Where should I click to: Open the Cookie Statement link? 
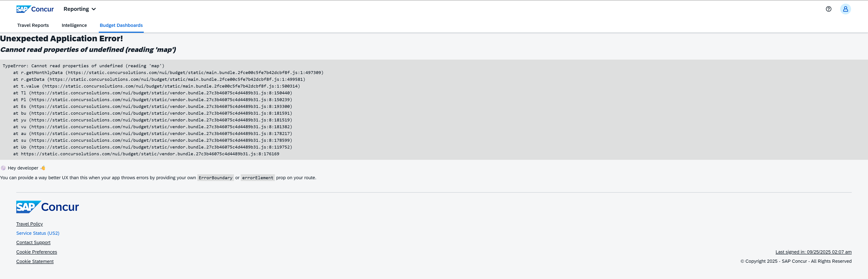[x=35, y=261]
